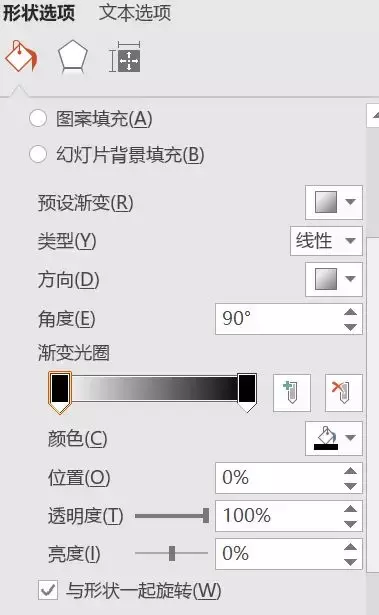Select the 图案填充 radio button
Image resolution: width=379 pixels, height=615 pixels.
[x=38, y=118]
